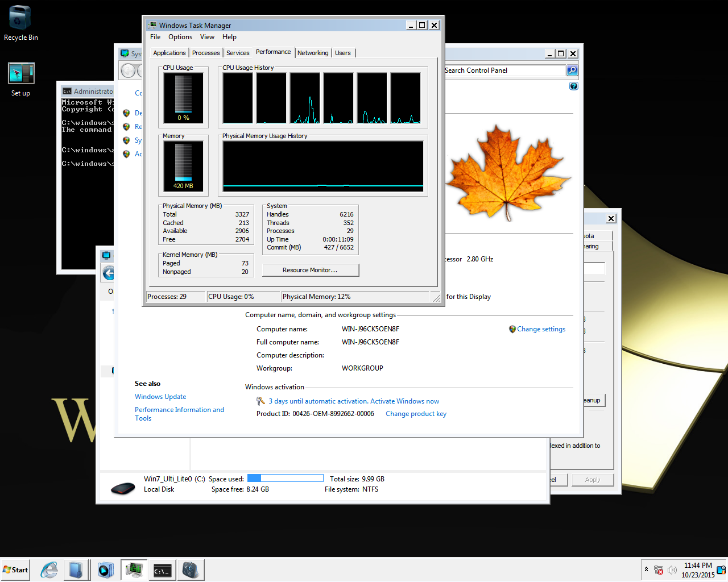728x582 pixels.
Task: Switch to the Processes tab
Action: point(206,53)
